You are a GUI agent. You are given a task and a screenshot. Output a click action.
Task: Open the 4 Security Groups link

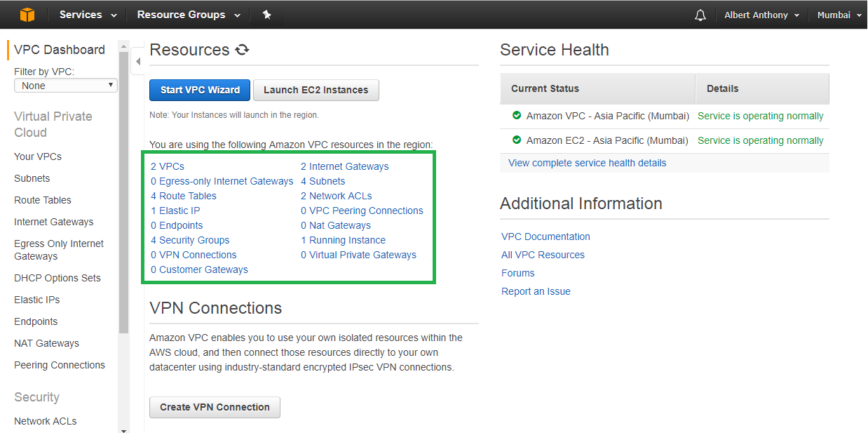point(190,240)
